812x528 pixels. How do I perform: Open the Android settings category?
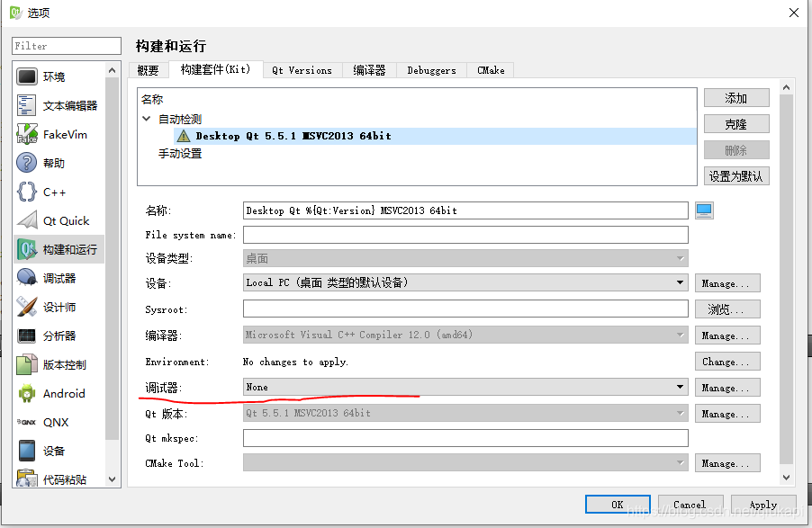59,393
